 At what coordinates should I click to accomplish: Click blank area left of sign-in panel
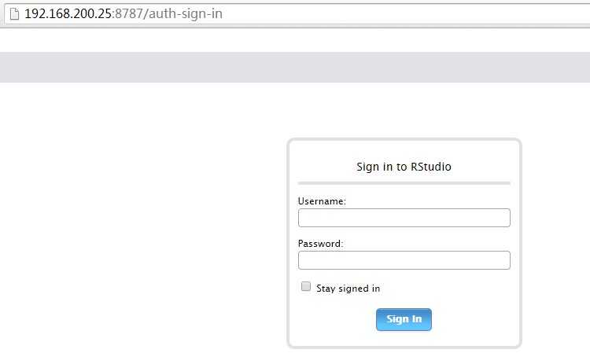click(142, 236)
